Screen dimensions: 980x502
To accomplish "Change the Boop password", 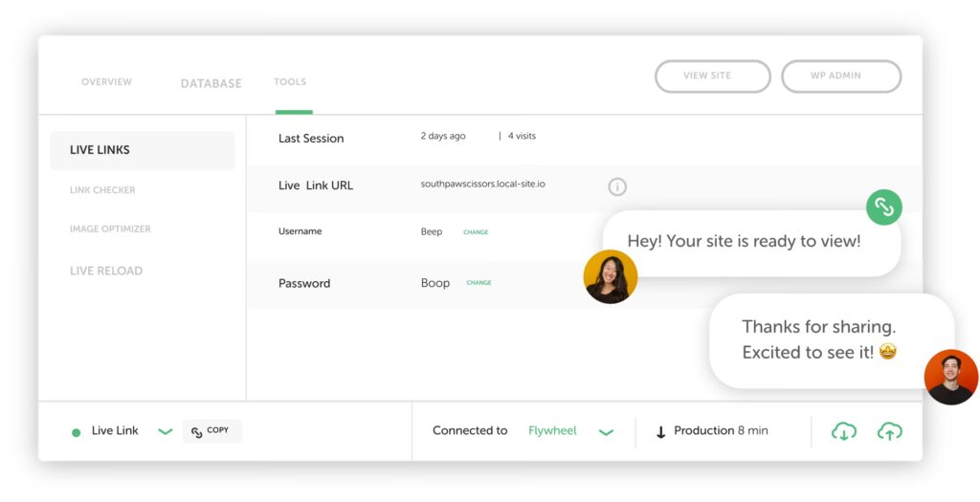I will (x=479, y=283).
